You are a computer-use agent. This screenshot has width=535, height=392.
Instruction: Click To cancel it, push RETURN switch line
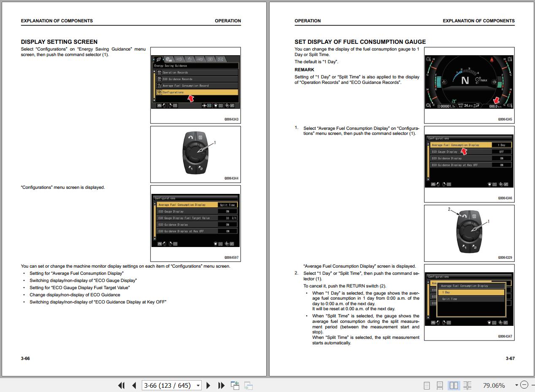pyautogui.click(x=345, y=286)
